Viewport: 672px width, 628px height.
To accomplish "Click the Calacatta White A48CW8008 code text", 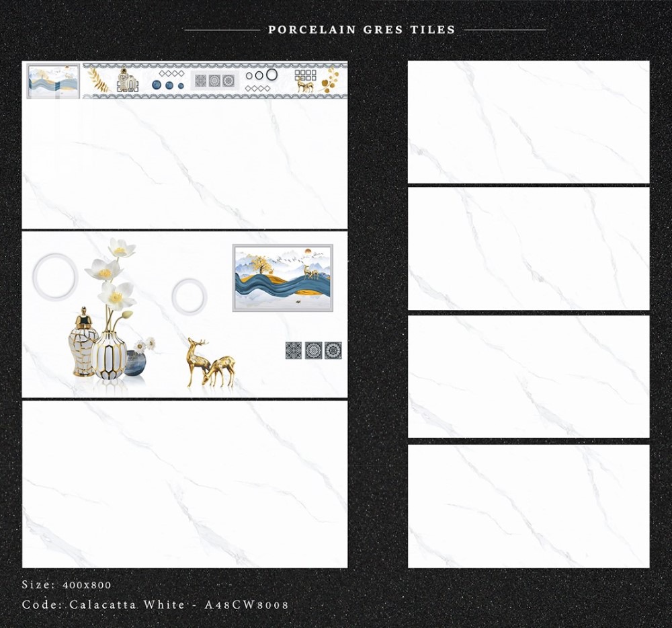I will [155, 604].
